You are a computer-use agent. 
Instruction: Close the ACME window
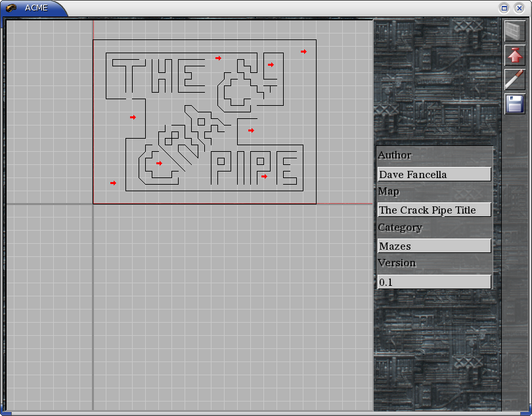point(519,8)
